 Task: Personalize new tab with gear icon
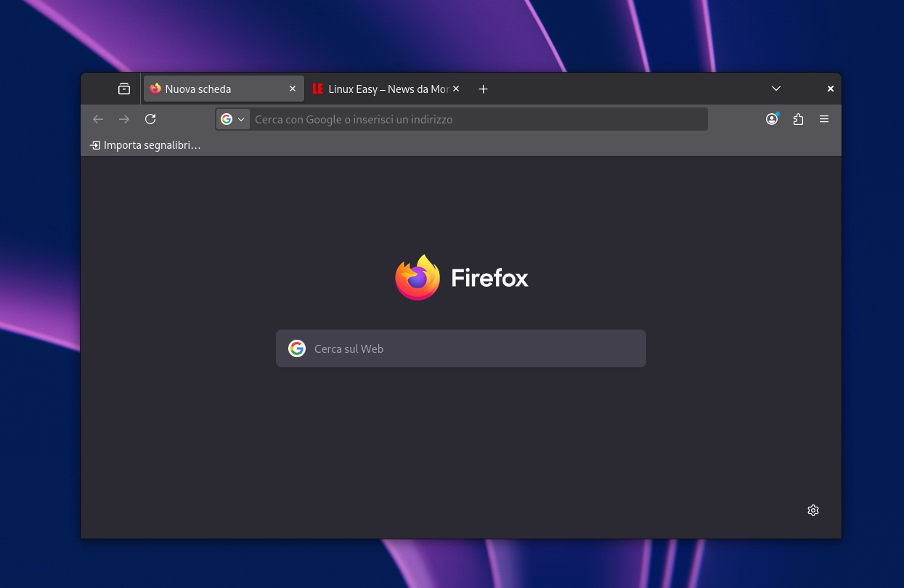pos(813,510)
